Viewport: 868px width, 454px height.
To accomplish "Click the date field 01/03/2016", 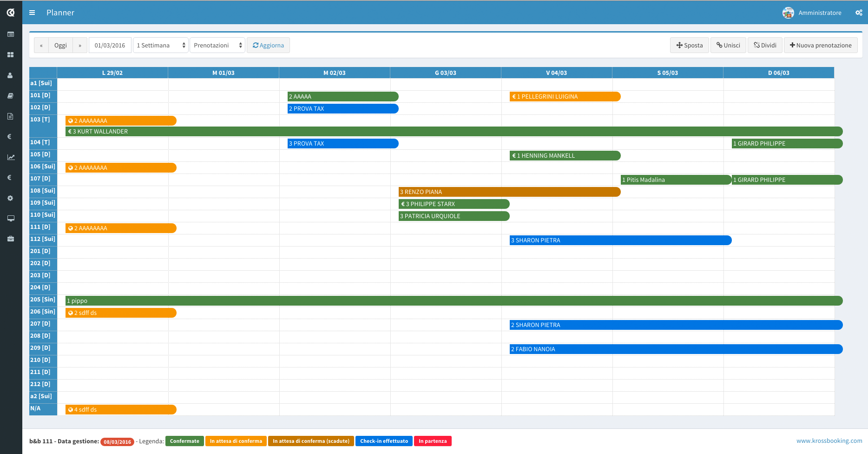I will (x=110, y=45).
